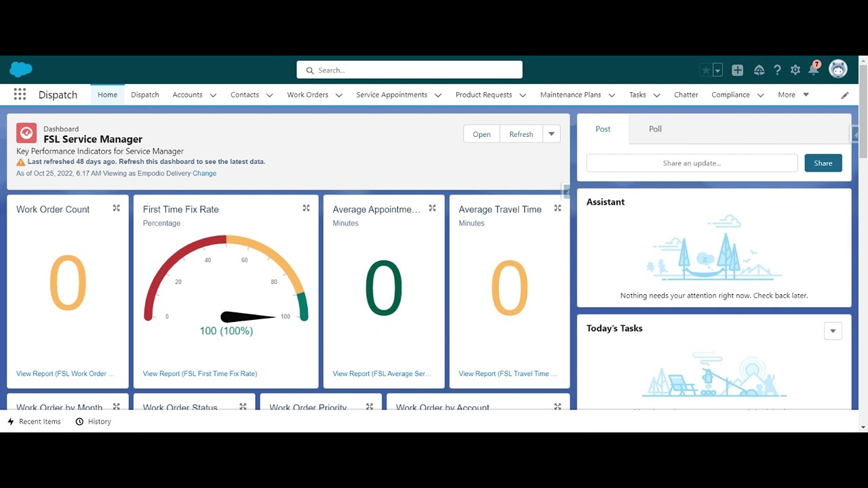Click the vertical page scrollbar
The width and height of the screenshot is (868, 488).
click(x=863, y=112)
